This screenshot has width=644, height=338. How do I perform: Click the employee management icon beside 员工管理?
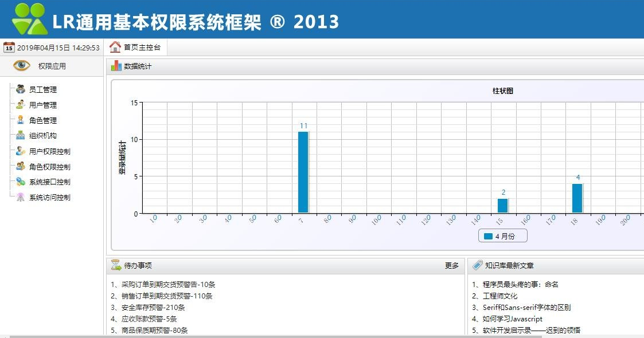point(21,89)
